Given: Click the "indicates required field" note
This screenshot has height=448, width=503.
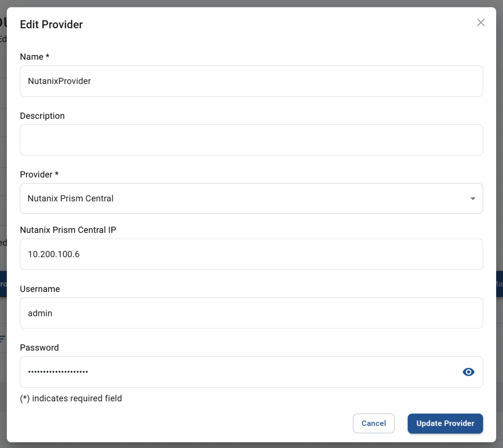Looking at the screenshot, I should tap(71, 398).
